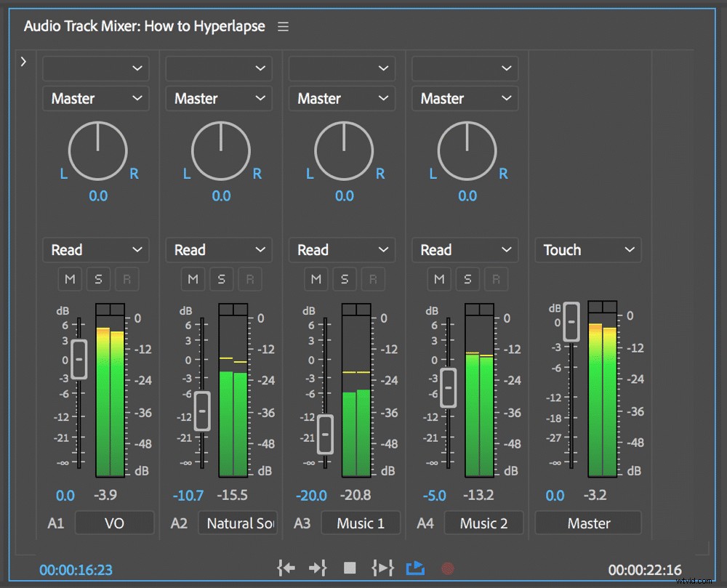The width and height of the screenshot is (727, 588).
Task: Enable loop playback
Action: (414, 568)
